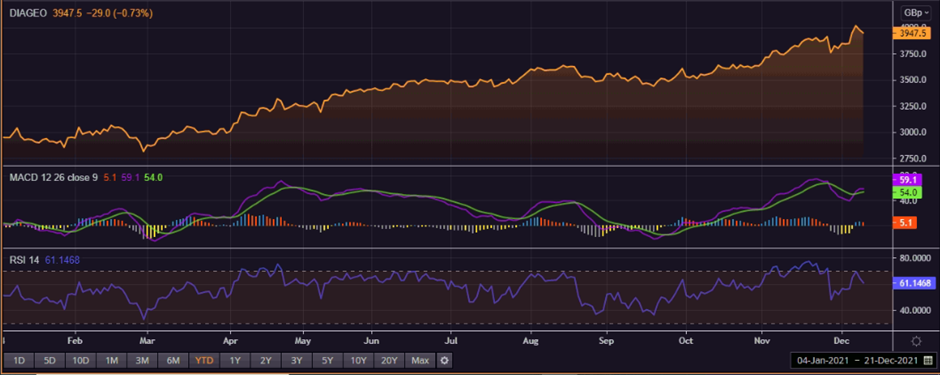Click the Jun label on the time axis
This screenshot has height=375, width=940.
372,340
